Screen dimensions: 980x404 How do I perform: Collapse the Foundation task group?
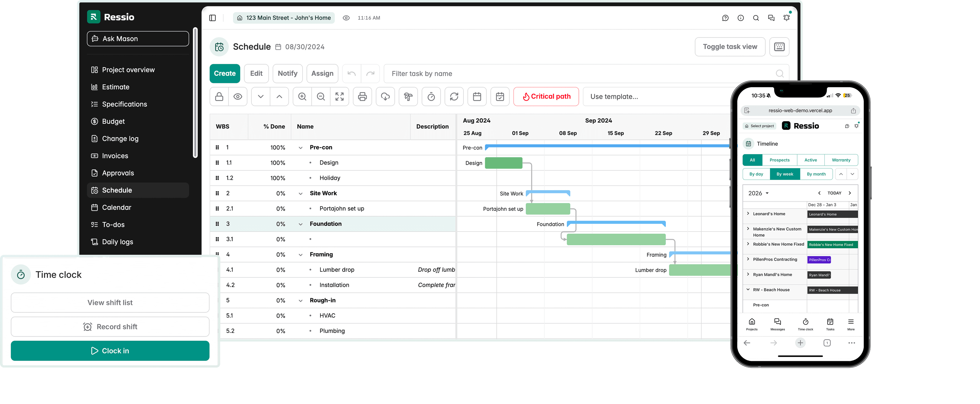tap(300, 224)
